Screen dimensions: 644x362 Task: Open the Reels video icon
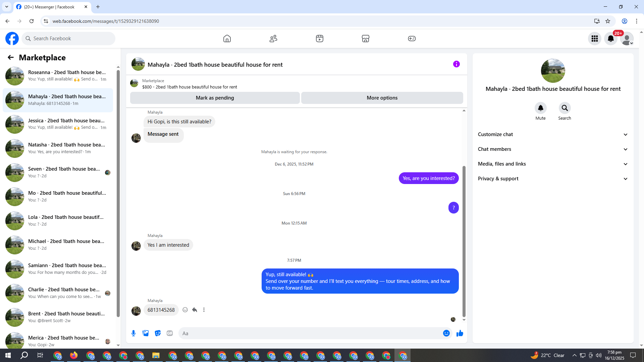[x=320, y=39]
